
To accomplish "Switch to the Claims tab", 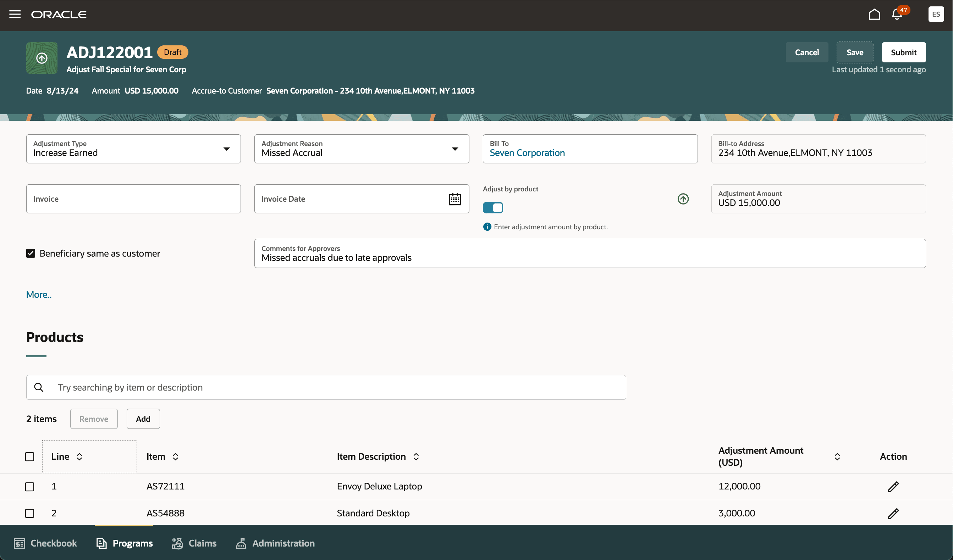I will [x=194, y=543].
